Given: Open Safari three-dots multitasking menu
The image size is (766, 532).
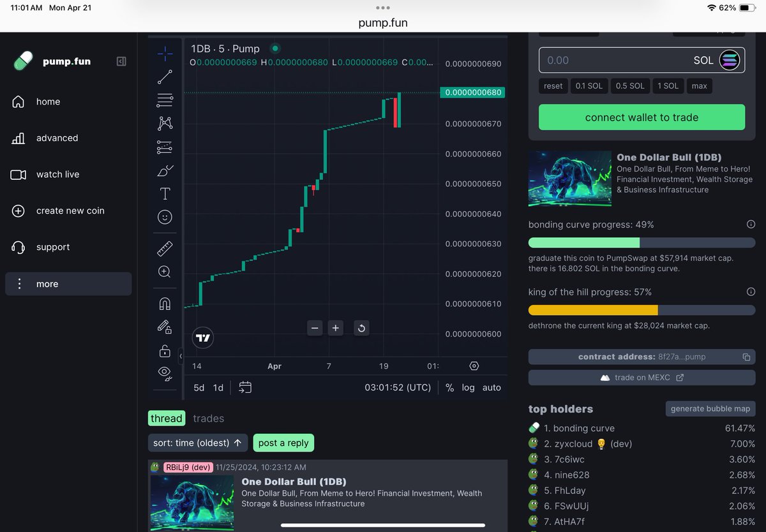Looking at the screenshot, I should click(x=383, y=8).
